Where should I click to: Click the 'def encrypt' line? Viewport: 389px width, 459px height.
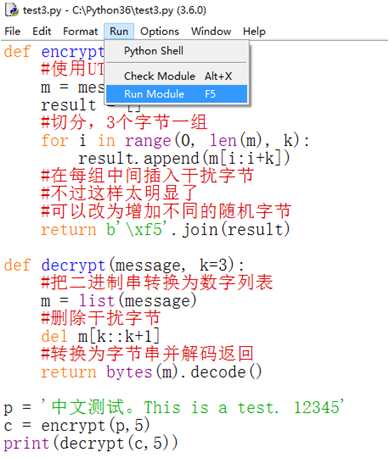(x=54, y=52)
